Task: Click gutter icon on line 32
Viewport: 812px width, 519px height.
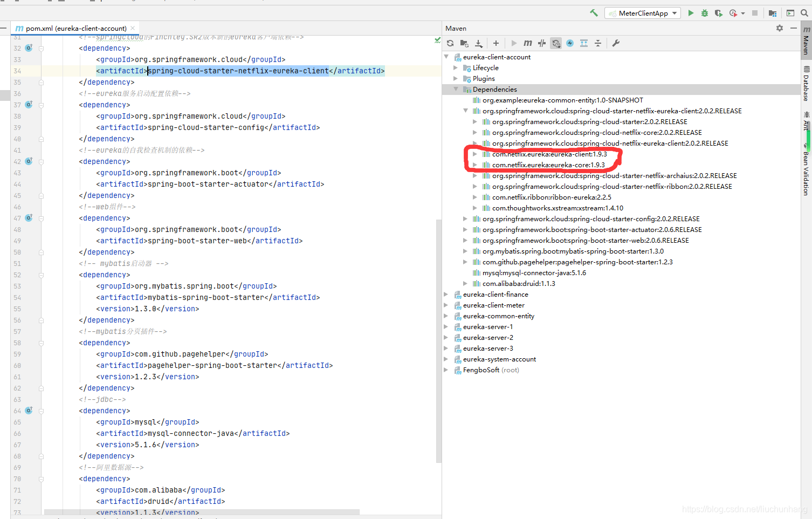Action: tap(29, 48)
